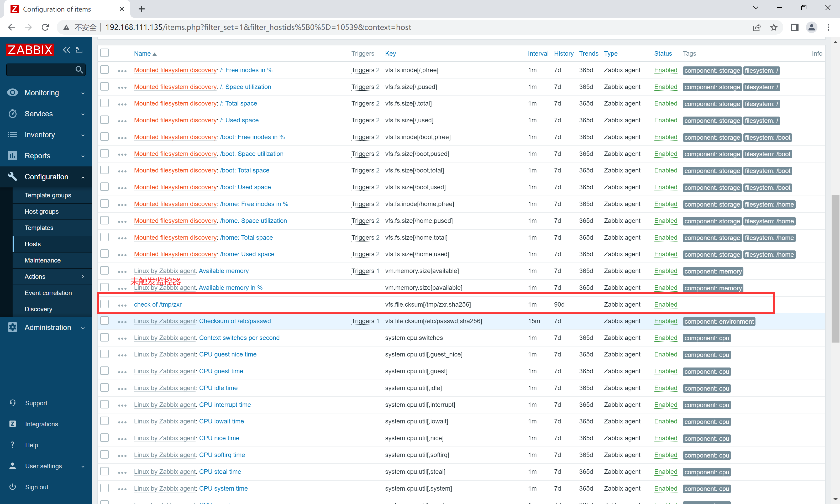Screen dimensions: 840x504
Task: Reload the page in browser
Action: point(45,28)
